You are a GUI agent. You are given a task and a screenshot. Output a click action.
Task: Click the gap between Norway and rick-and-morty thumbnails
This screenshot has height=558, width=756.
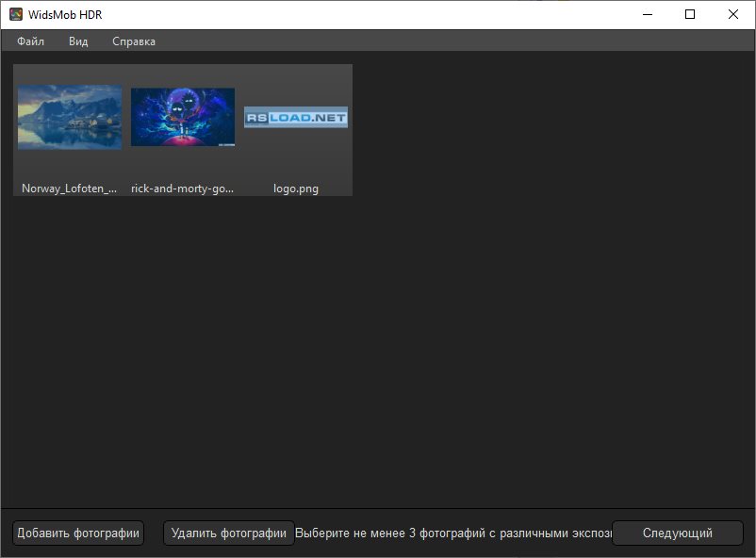[126, 117]
